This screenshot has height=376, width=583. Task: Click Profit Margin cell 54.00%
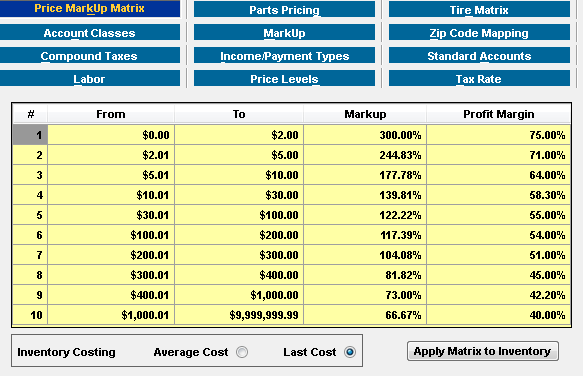[x=499, y=235]
